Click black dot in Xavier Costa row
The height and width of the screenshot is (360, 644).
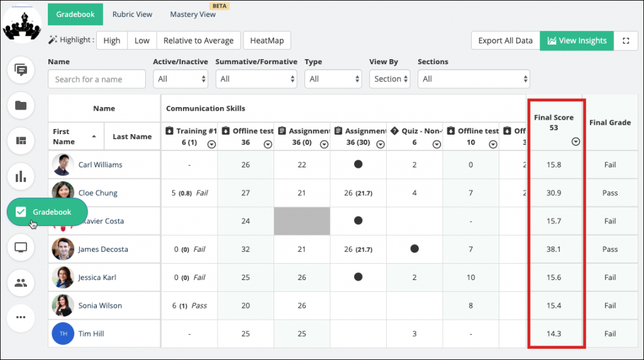(x=358, y=221)
